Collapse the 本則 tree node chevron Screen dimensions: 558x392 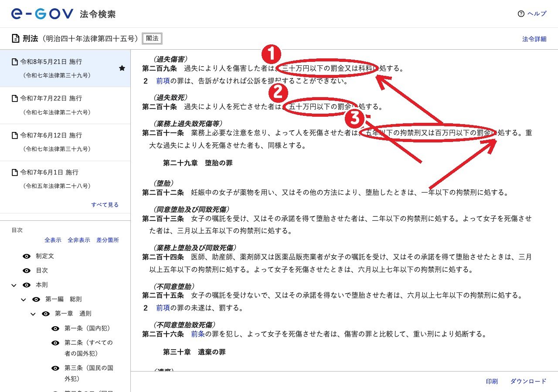pos(14,285)
